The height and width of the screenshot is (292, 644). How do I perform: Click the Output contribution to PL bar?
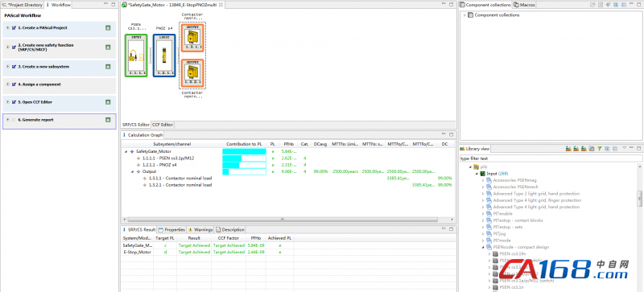coord(244,171)
